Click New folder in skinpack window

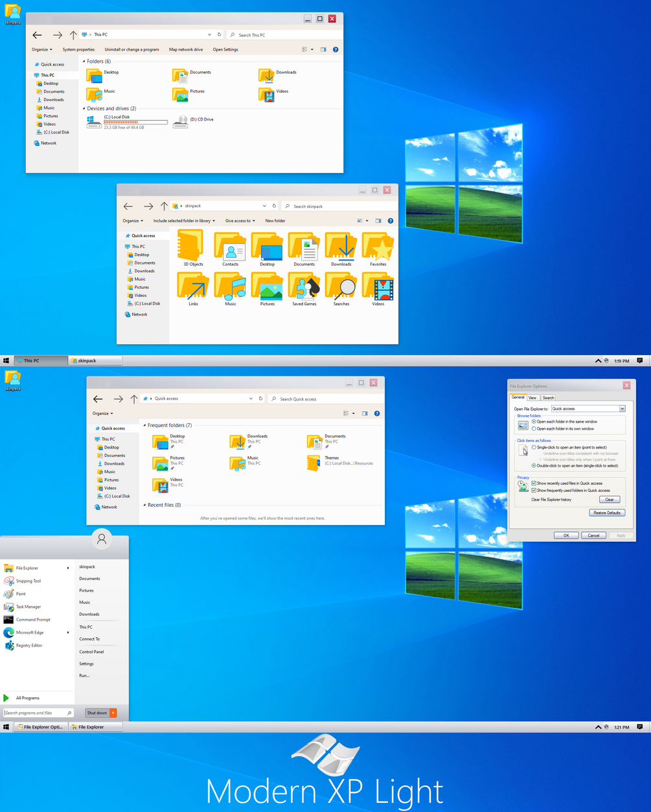[x=275, y=221]
